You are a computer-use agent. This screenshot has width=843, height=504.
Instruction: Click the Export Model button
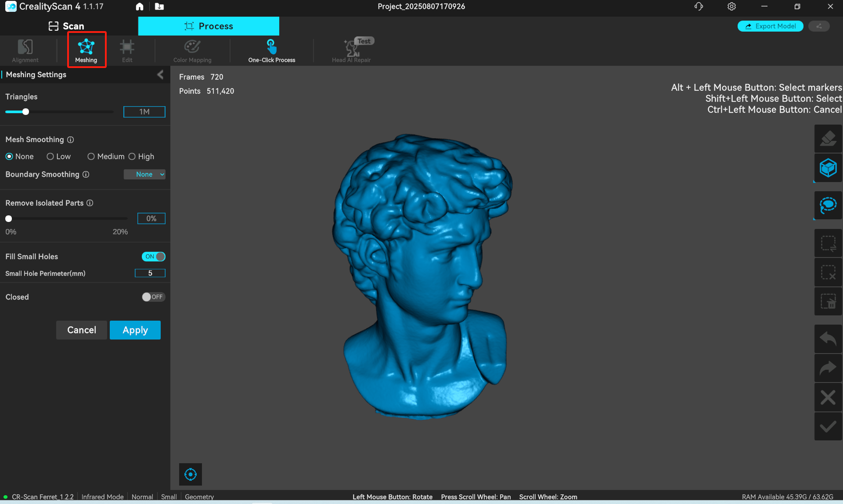click(770, 26)
